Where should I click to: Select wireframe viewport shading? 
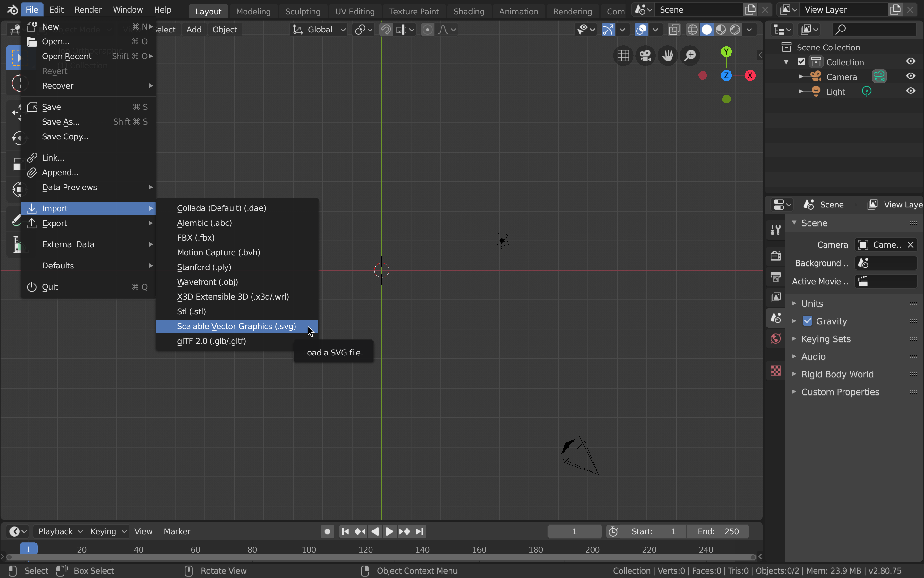[692, 30]
